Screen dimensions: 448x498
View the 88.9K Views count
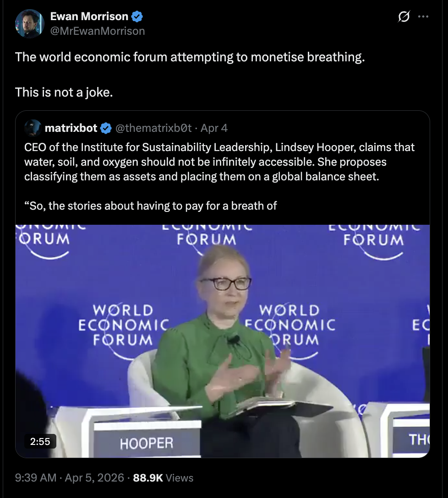(x=163, y=478)
